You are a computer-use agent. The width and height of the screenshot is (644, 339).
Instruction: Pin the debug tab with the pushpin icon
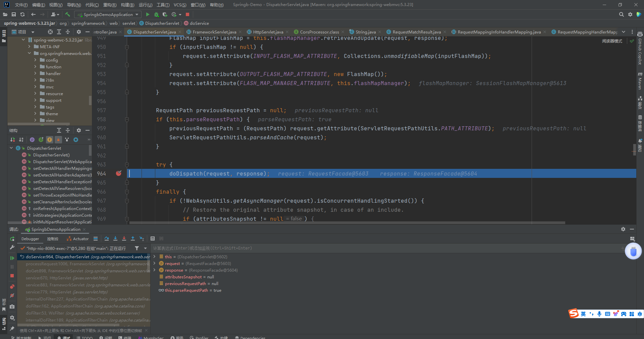[12, 328]
